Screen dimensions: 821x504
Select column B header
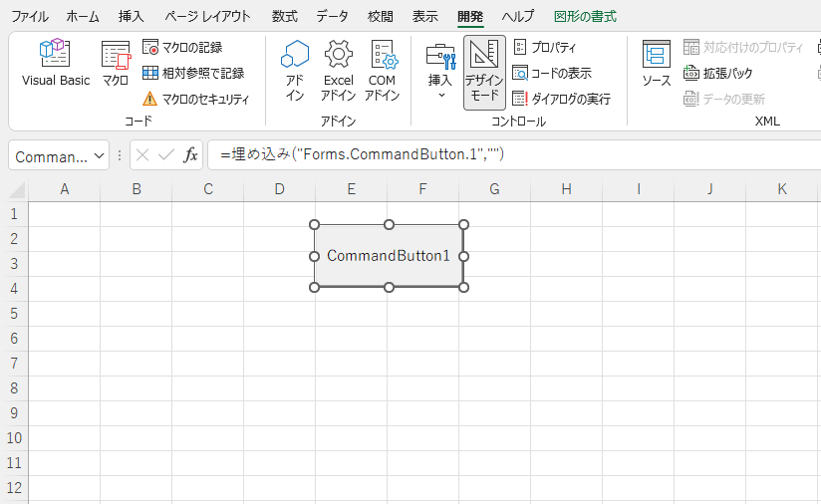(x=137, y=189)
